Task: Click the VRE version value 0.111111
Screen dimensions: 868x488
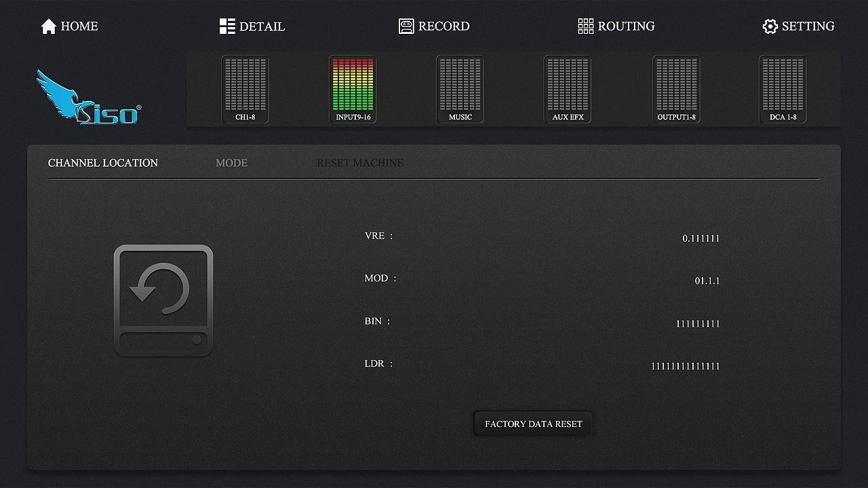Action: pos(701,239)
